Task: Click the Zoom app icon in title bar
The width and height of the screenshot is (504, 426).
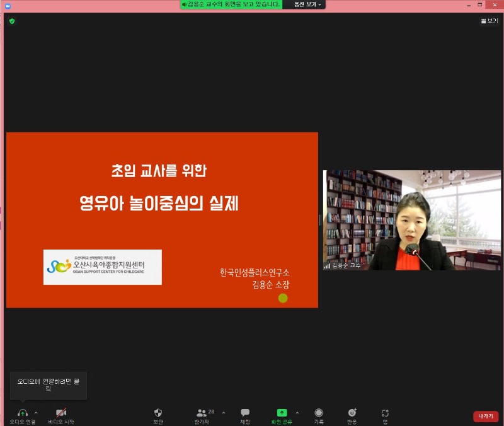Action: pyautogui.click(x=8, y=4)
